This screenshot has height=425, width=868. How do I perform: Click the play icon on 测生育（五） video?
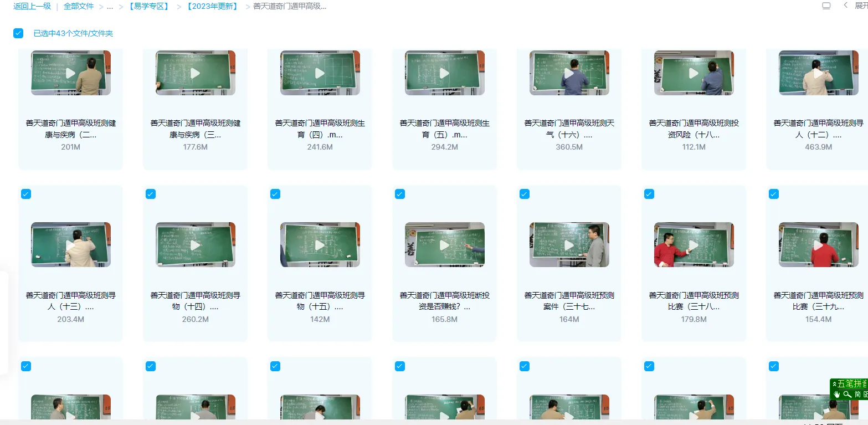[x=444, y=73]
